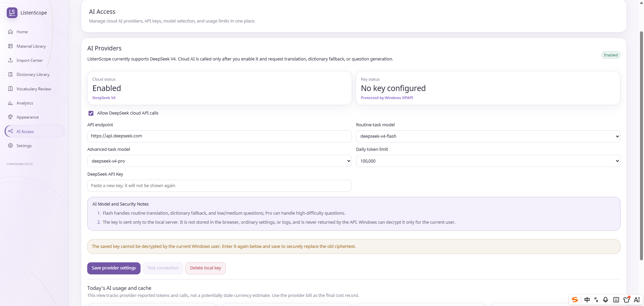Click the Dictionary Library book icon
Viewport: 644px width, 306px height.
[x=10, y=75]
